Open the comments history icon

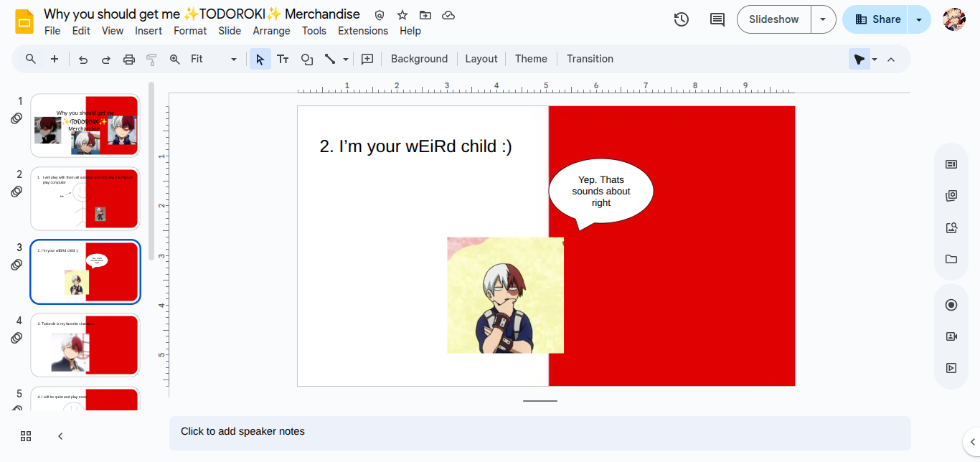(x=717, y=19)
